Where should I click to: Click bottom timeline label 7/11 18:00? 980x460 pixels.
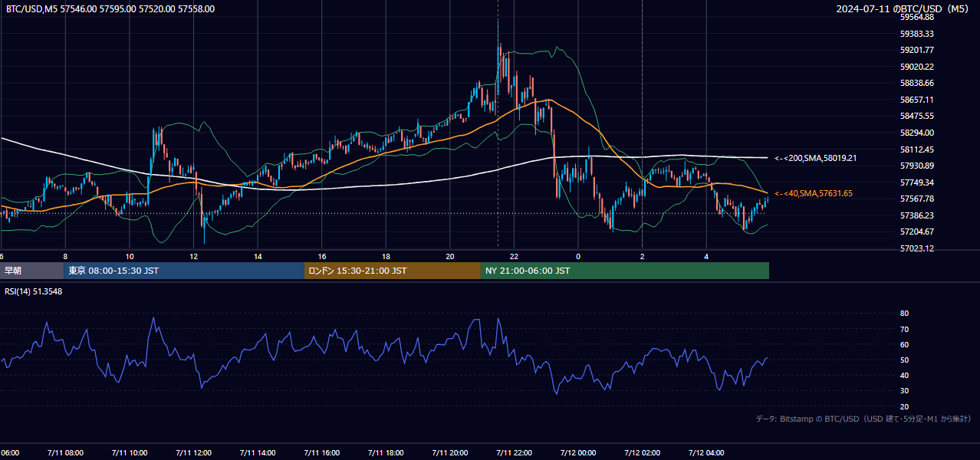(386, 452)
